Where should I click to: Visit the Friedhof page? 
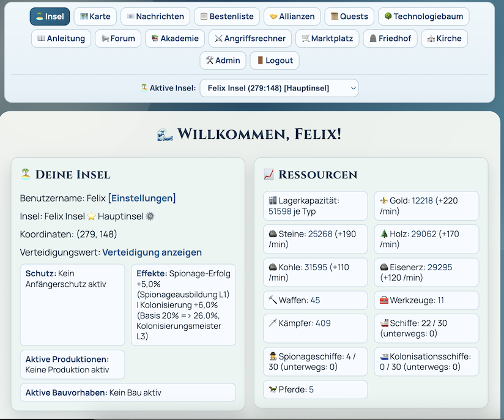(x=390, y=39)
